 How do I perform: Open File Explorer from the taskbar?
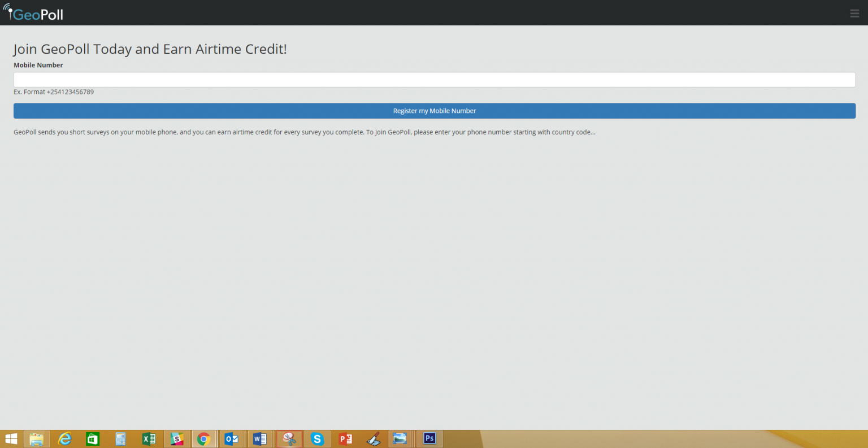pyautogui.click(x=37, y=439)
